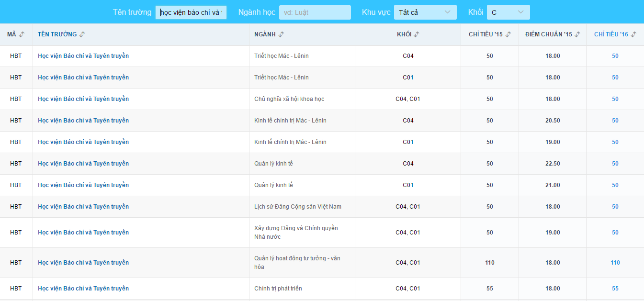Click the 22.50 benchmark score cell
Viewport: 644px width, 301px height.
click(552, 164)
